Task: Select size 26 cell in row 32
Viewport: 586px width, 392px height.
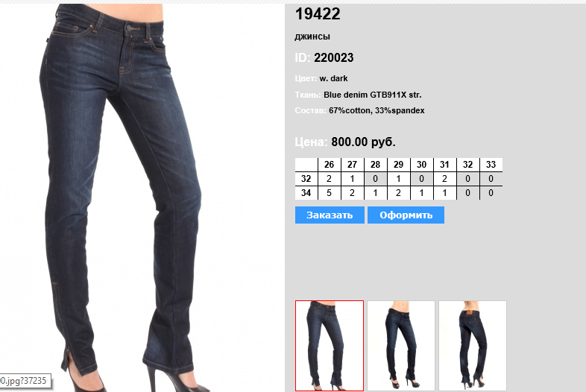Action: tap(330, 179)
